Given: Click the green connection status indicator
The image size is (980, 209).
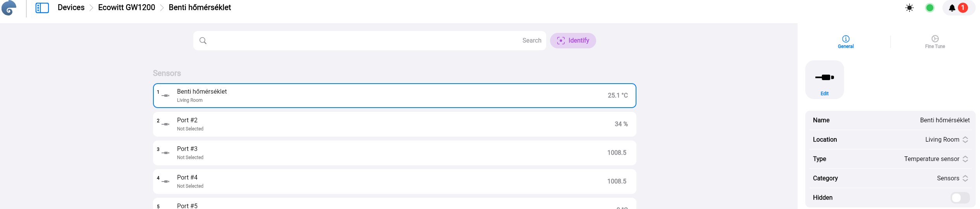Looking at the screenshot, I should click(929, 8).
